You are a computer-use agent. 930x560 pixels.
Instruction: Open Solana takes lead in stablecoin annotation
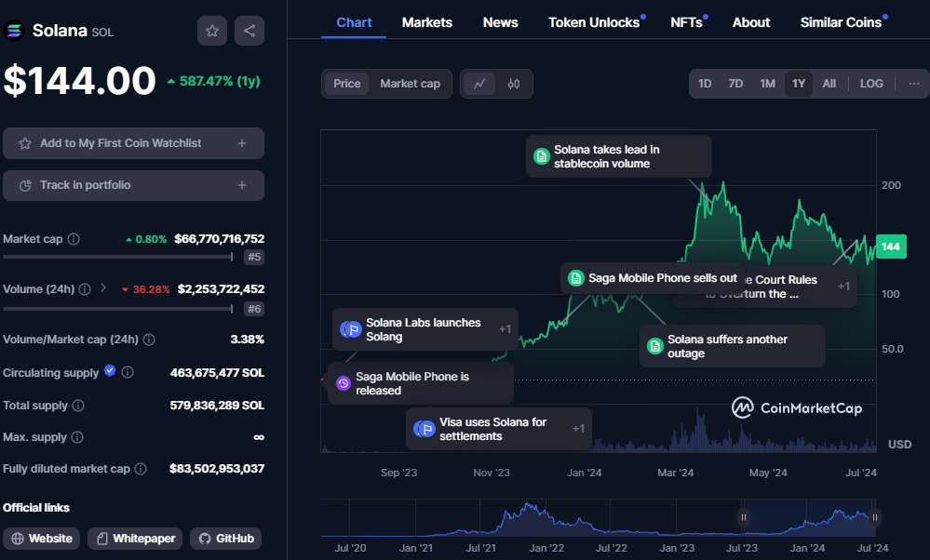pyautogui.click(x=619, y=156)
